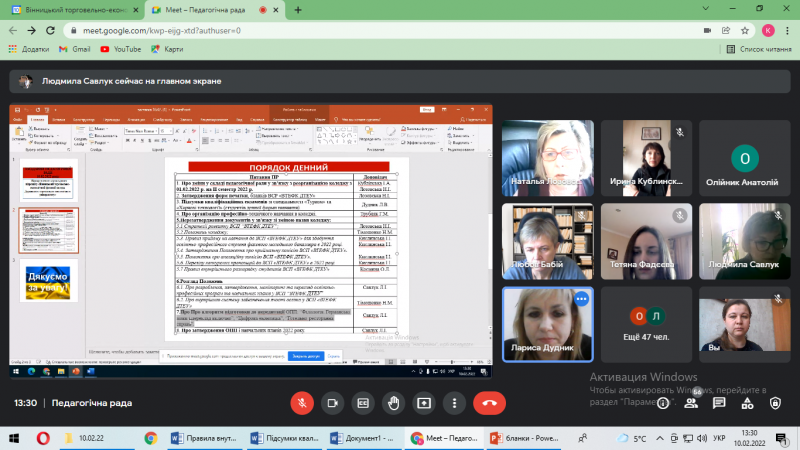Expand Chrome tab search chevron
The width and height of the screenshot is (800, 450).
tap(706, 9)
